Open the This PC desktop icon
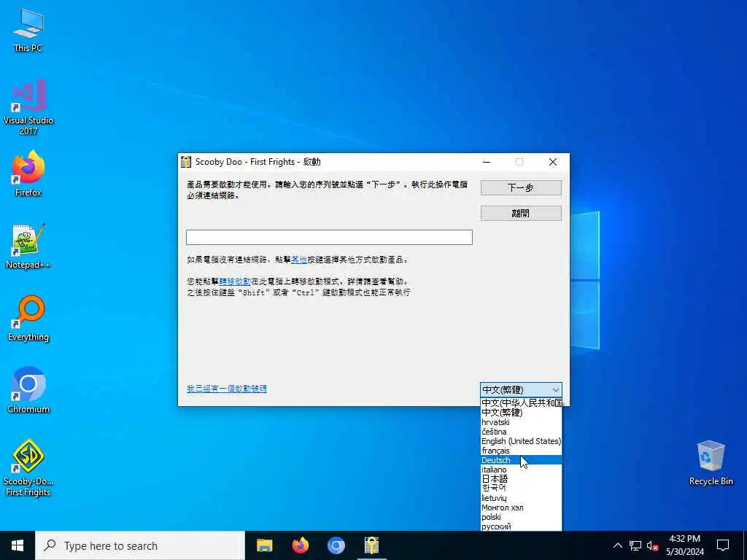The width and height of the screenshot is (747, 560). click(28, 29)
